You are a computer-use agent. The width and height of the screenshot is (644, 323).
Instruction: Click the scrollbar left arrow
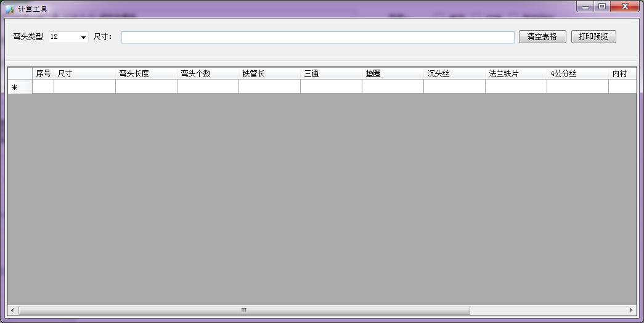click(x=12, y=310)
